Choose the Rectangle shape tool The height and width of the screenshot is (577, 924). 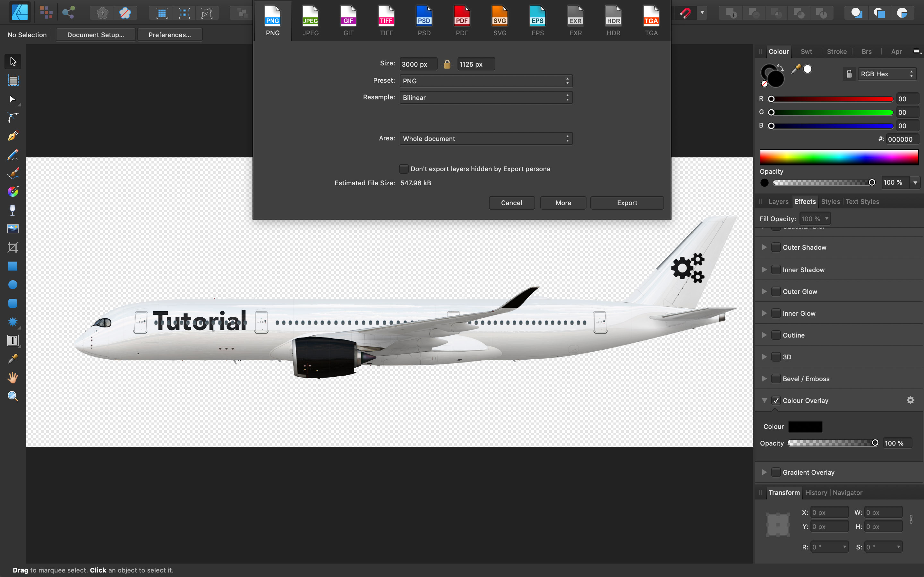(13, 266)
